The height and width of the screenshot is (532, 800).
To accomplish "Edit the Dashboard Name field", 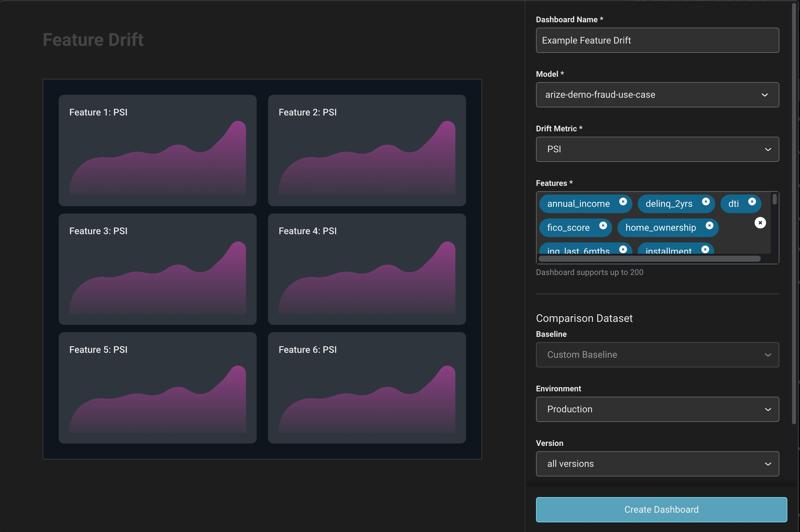I will [657, 40].
